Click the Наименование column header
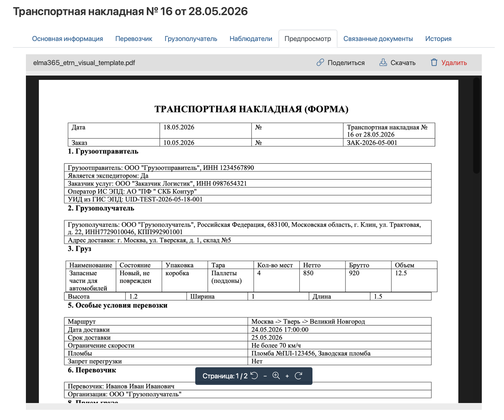This screenshot has width=504, height=420. pos(91,265)
